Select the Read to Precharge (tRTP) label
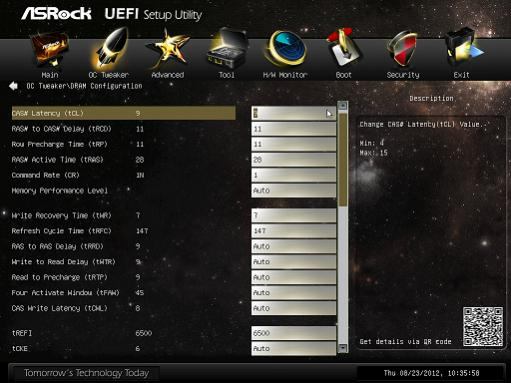The width and height of the screenshot is (511, 383). pos(59,277)
